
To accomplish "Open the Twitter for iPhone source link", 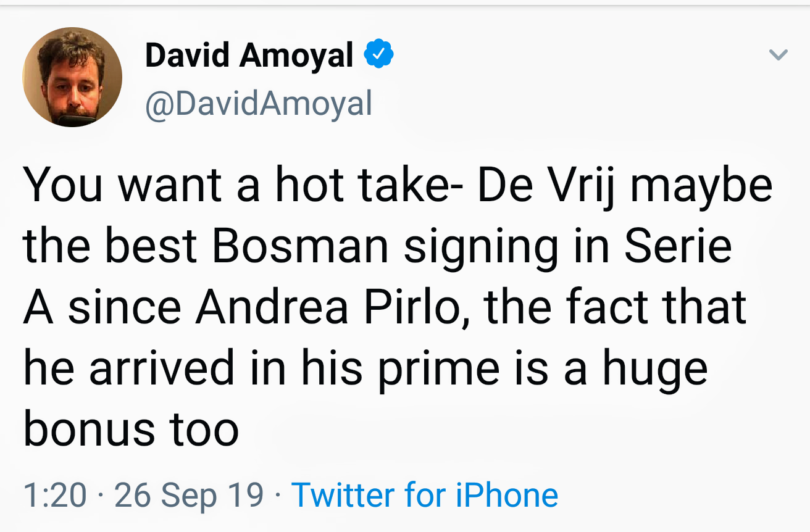I will [424, 495].
